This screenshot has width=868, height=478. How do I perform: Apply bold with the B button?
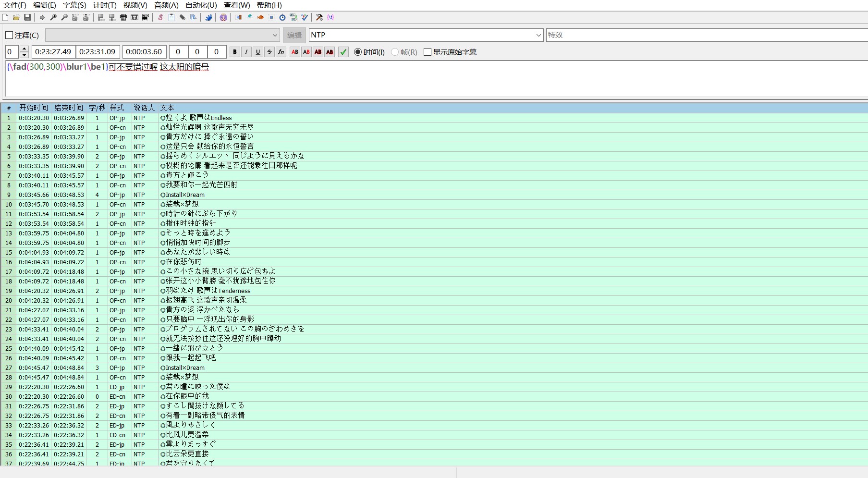pos(235,52)
